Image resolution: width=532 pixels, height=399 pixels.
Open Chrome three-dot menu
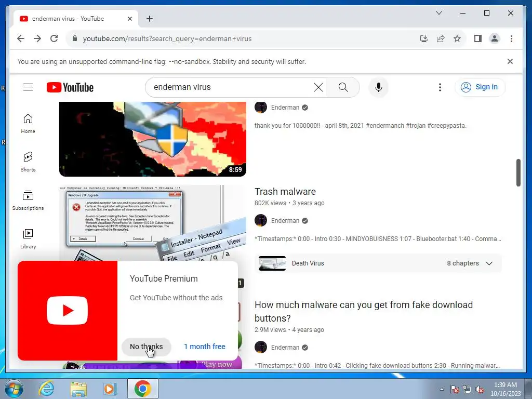click(x=511, y=38)
